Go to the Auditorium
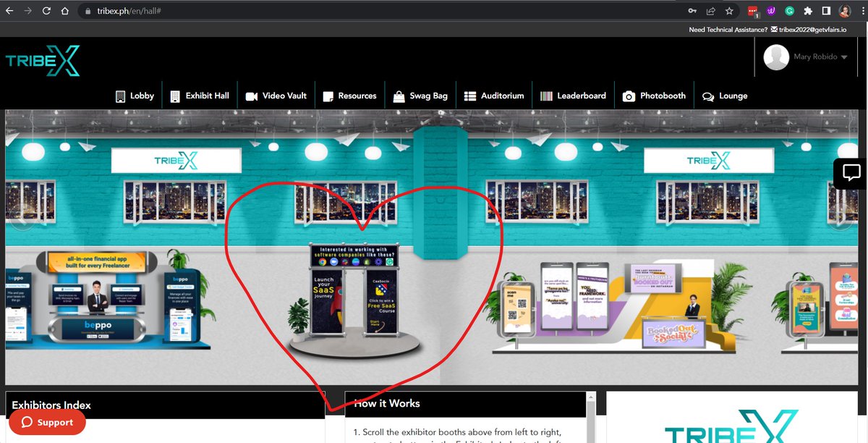 [493, 96]
